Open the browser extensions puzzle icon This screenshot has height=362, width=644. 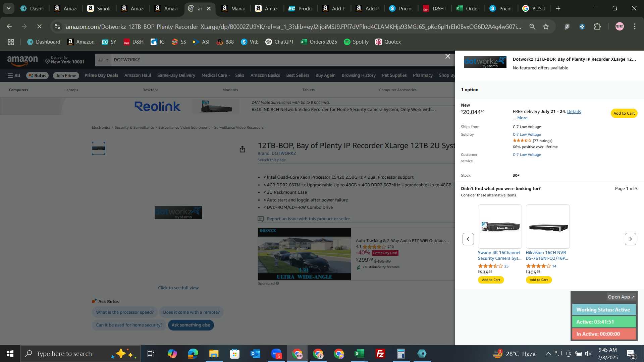point(597,26)
